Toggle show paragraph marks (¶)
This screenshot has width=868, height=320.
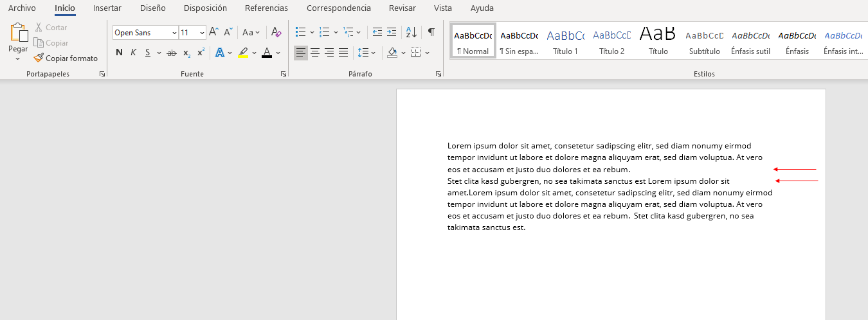(x=431, y=32)
